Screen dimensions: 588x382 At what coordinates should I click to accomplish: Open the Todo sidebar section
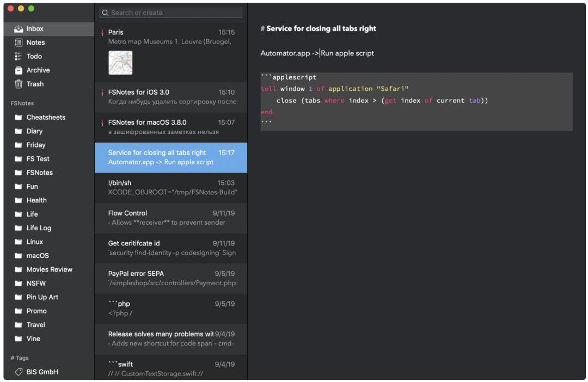(x=49, y=57)
